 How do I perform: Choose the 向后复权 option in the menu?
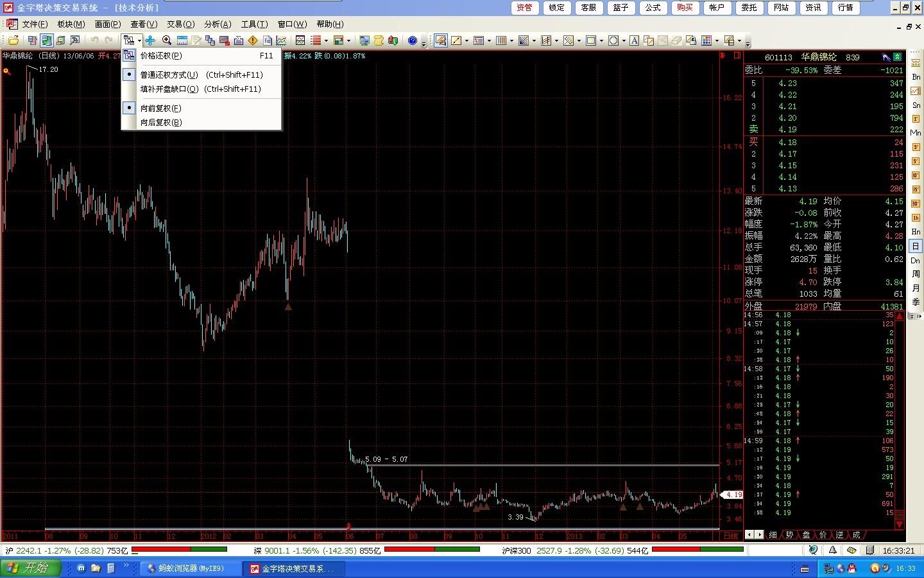[x=160, y=122]
